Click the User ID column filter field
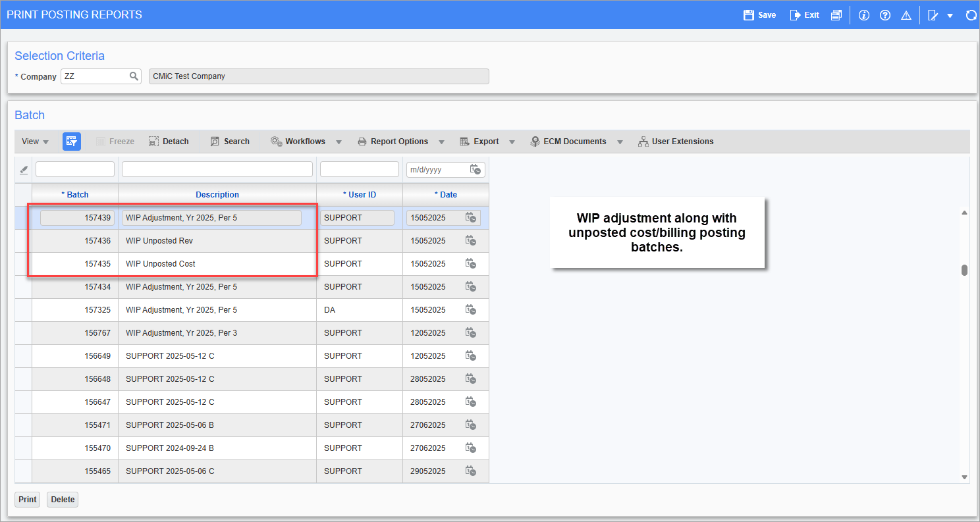This screenshot has width=980, height=522. pos(360,169)
